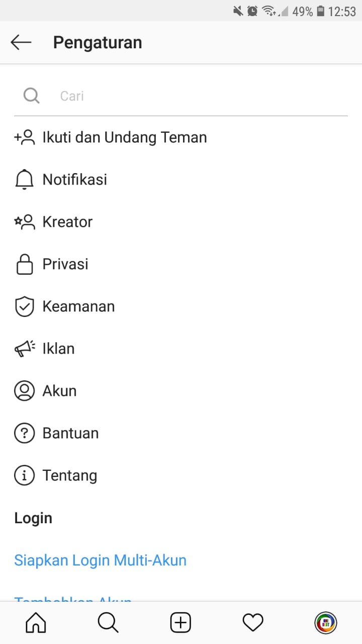Tap the star-person Kreator icon
Image resolution: width=362 pixels, height=644 pixels.
click(x=25, y=222)
